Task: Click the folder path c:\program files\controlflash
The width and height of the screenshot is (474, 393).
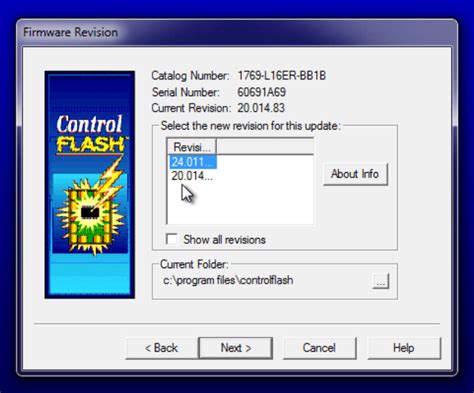Action: 228,280
